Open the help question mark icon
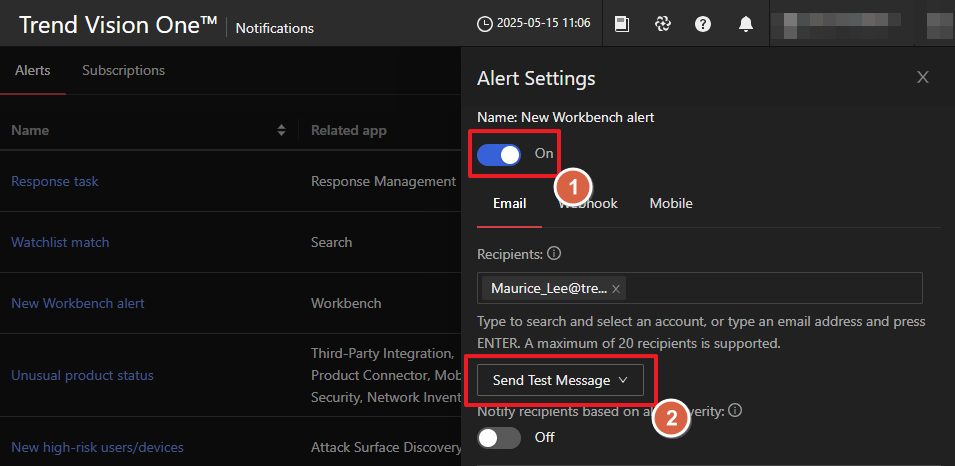 (703, 24)
